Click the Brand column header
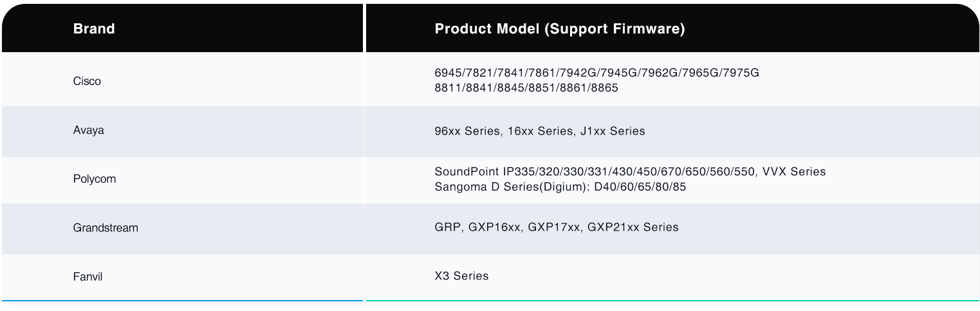Viewport: 980px width, 311px height. pyautogui.click(x=94, y=29)
